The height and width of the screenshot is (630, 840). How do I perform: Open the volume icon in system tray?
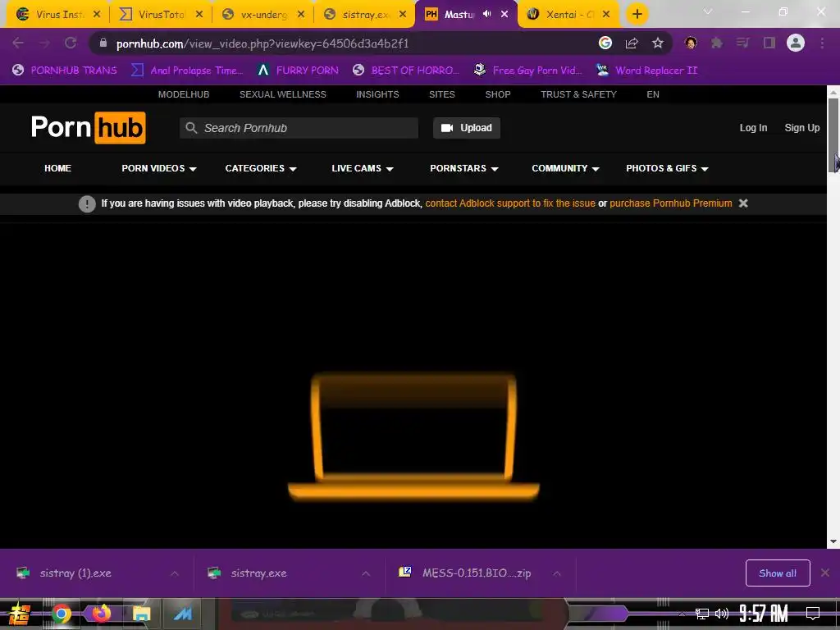722,614
